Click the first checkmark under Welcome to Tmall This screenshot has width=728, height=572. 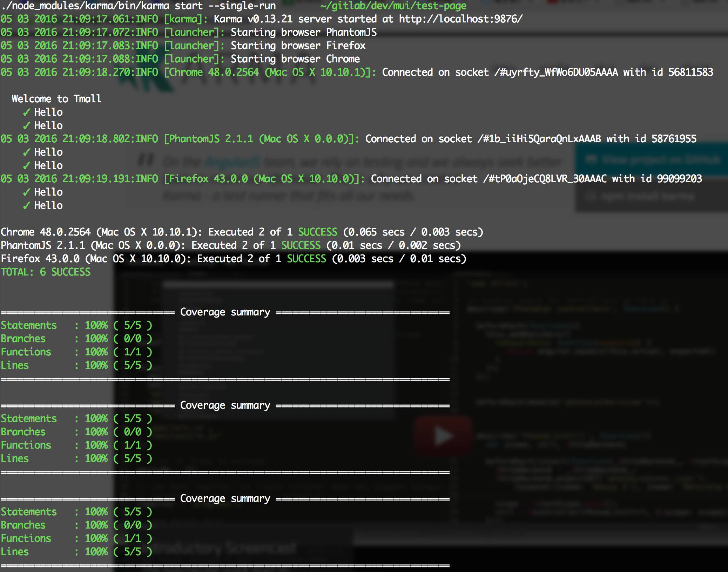[x=26, y=112]
